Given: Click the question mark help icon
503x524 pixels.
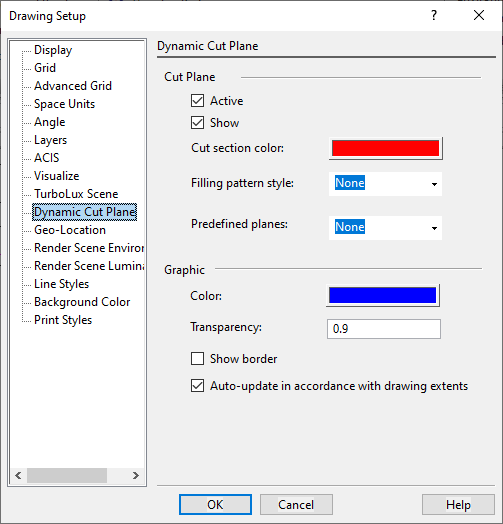Looking at the screenshot, I should click(434, 15).
